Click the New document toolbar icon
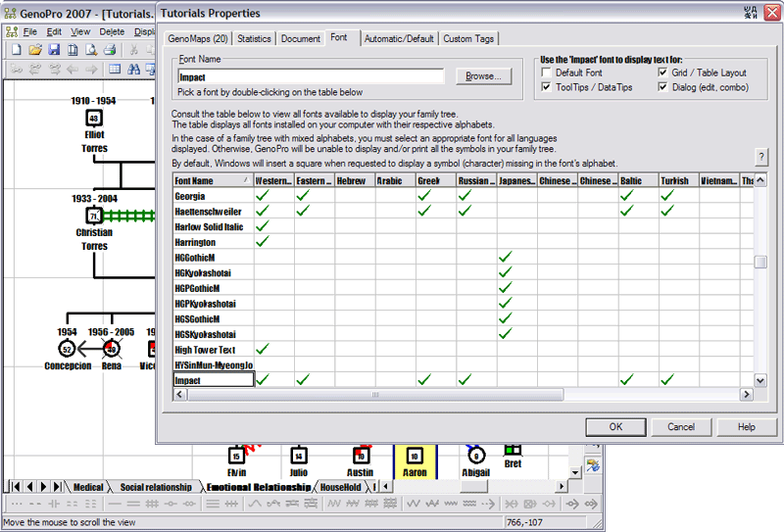This screenshot has width=784, height=532. tap(17, 50)
